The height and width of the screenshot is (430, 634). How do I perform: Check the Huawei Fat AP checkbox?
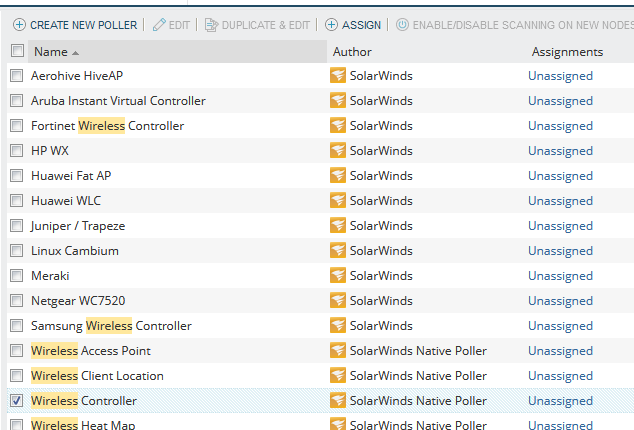click(17, 176)
